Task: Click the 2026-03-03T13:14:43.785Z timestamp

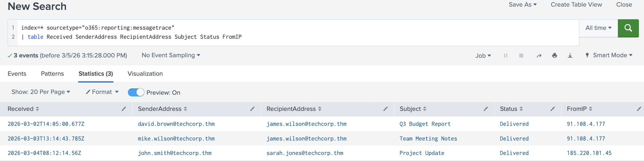Action: click(46, 138)
